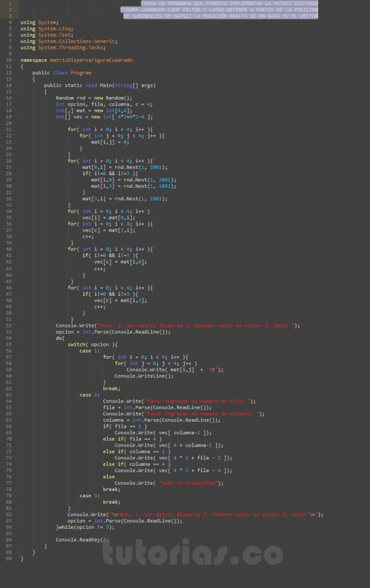Click the 'Console.ReadKey()' statement
370x588 pixels.
tap(82, 540)
